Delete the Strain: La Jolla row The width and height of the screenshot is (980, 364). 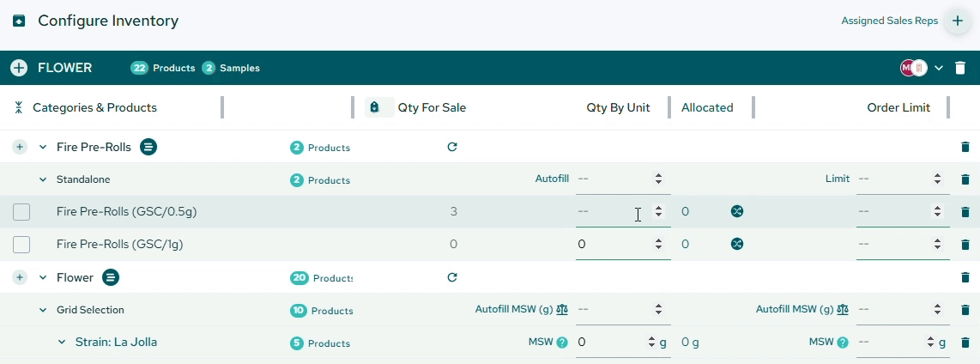click(965, 343)
